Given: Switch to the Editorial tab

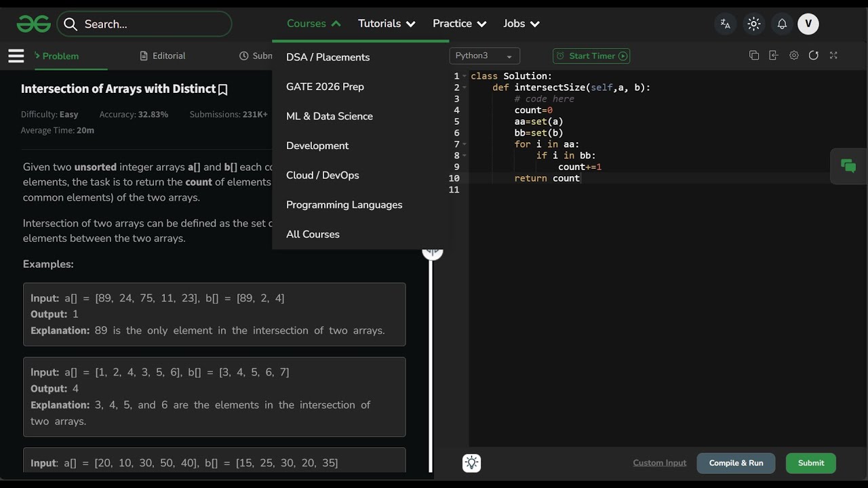Looking at the screenshot, I should [x=163, y=56].
